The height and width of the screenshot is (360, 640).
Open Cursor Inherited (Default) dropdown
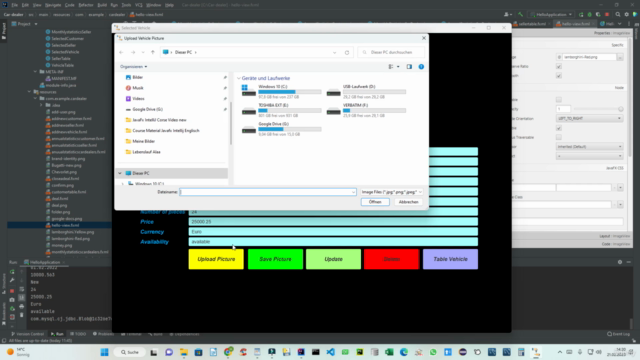[x=589, y=147]
